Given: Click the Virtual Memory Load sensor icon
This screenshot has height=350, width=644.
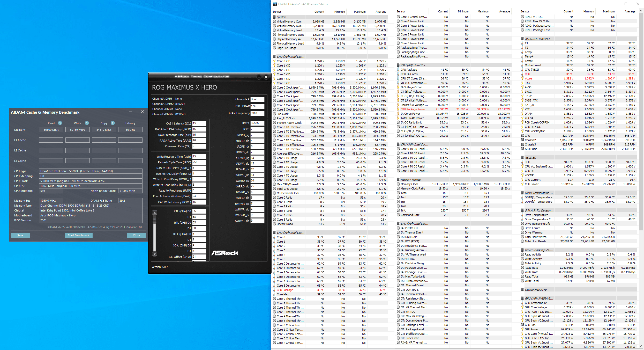Looking at the screenshot, I should pyautogui.click(x=274, y=30).
